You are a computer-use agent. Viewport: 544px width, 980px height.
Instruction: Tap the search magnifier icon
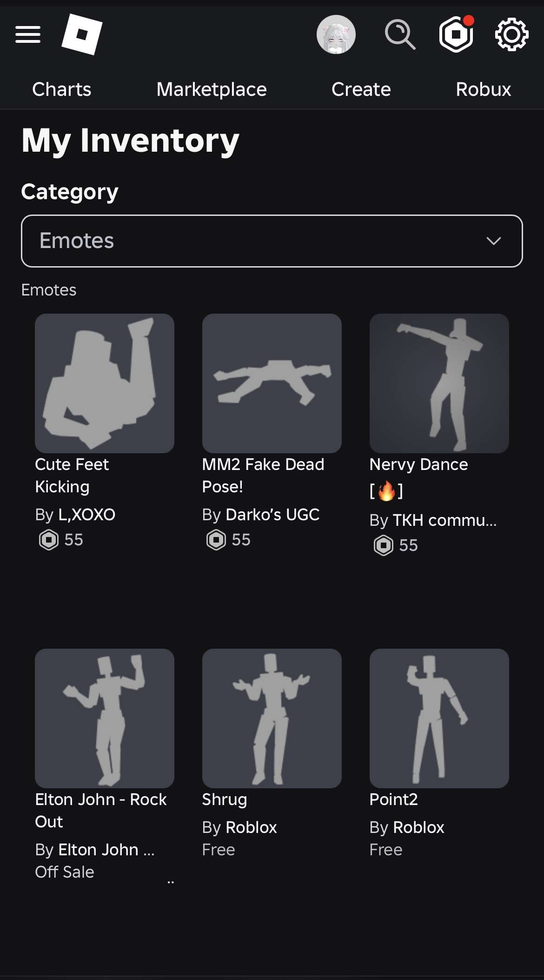coord(400,34)
